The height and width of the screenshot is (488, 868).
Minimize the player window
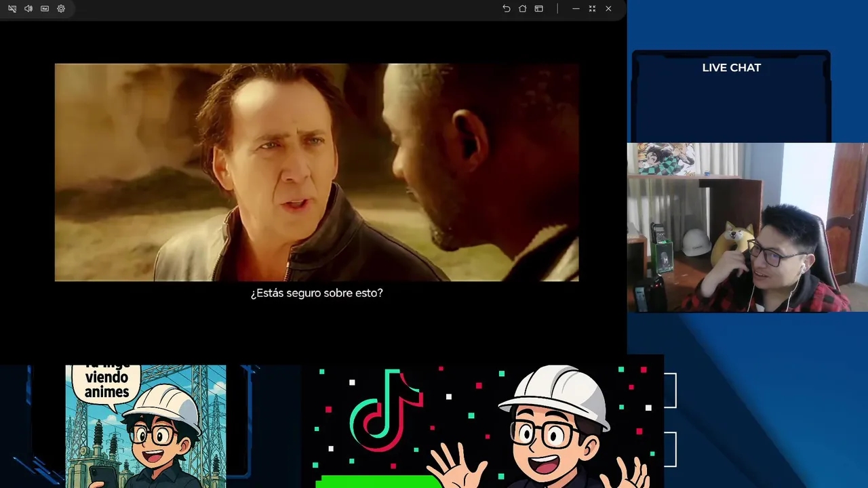[x=576, y=9]
